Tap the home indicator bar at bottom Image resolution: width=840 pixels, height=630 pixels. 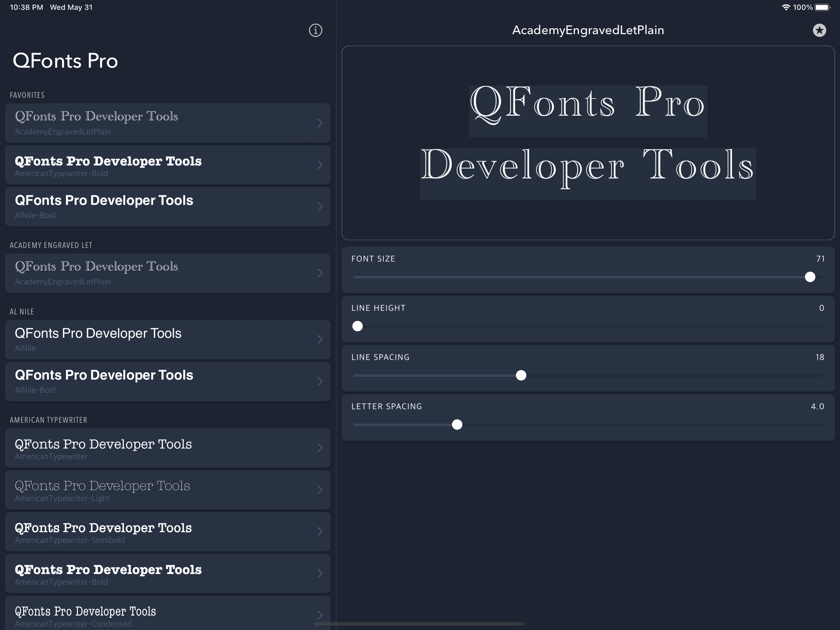[420, 624]
